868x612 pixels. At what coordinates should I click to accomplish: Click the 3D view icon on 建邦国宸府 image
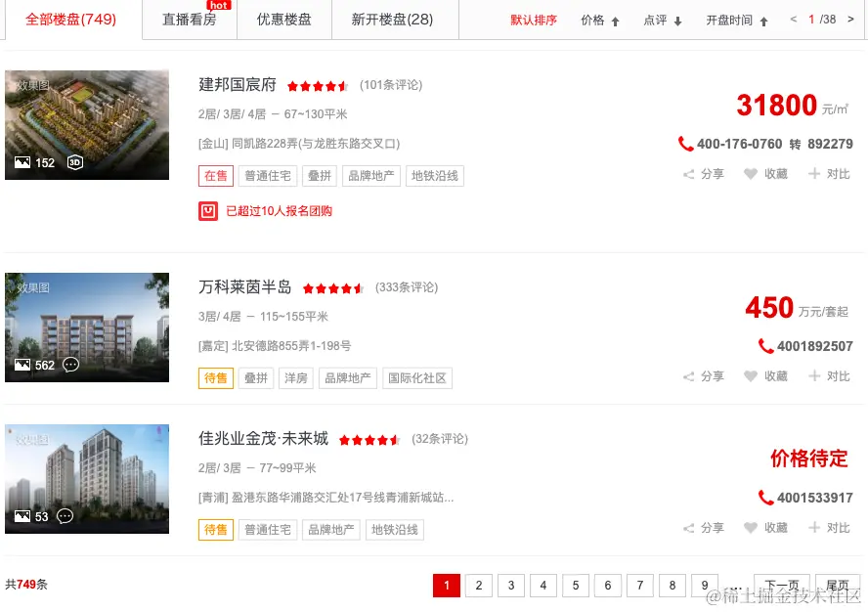tap(75, 162)
